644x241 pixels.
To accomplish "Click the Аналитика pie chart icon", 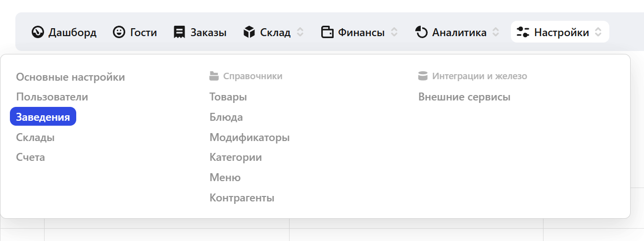I will [421, 33].
